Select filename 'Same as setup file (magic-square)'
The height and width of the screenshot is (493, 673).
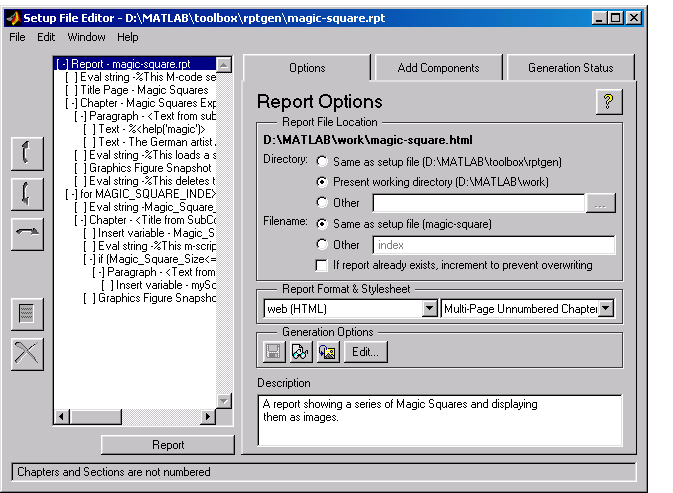coord(322,224)
